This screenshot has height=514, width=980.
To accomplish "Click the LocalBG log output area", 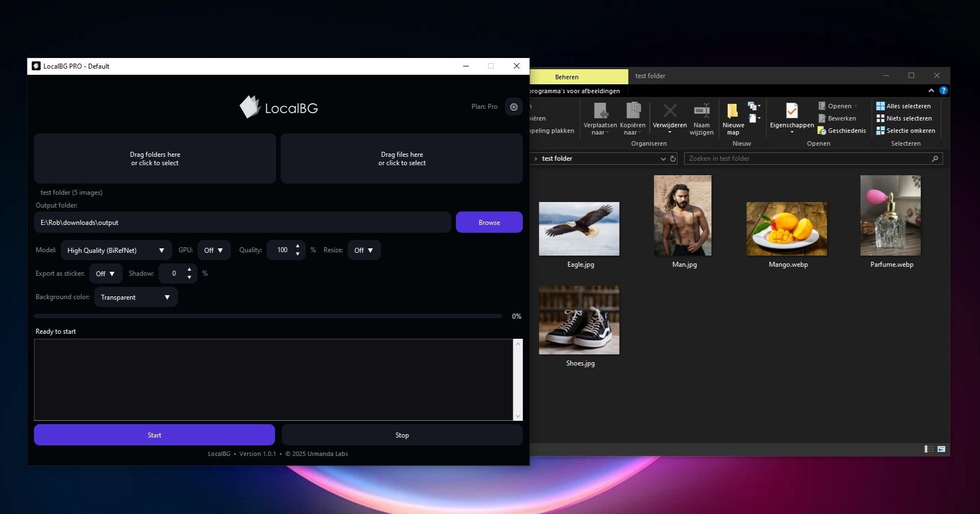I will [273, 380].
